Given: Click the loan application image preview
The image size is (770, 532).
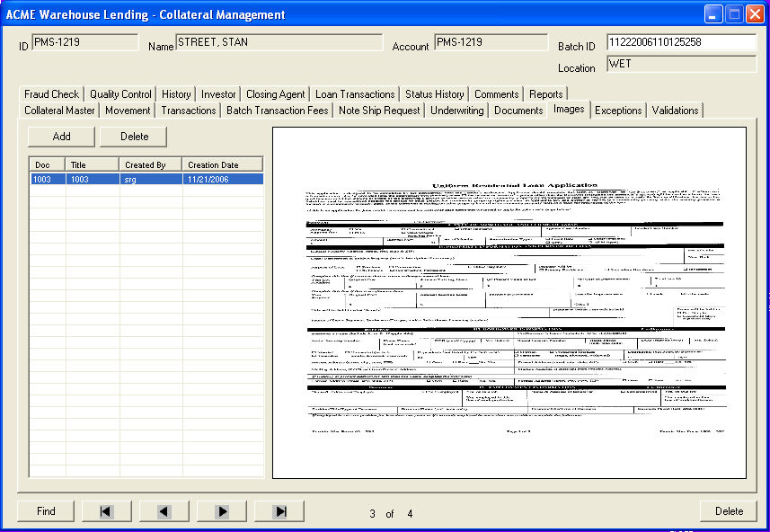Looking at the screenshot, I should pos(509,302).
